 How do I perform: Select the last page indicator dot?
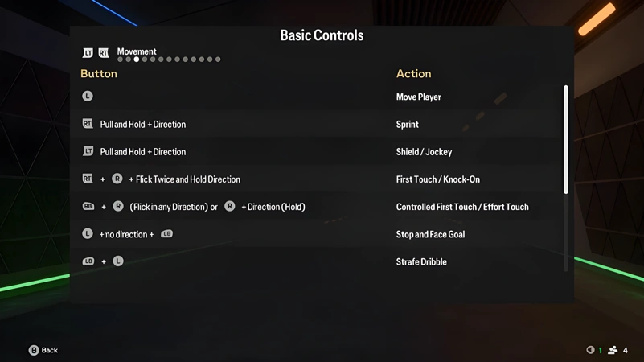click(x=218, y=60)
